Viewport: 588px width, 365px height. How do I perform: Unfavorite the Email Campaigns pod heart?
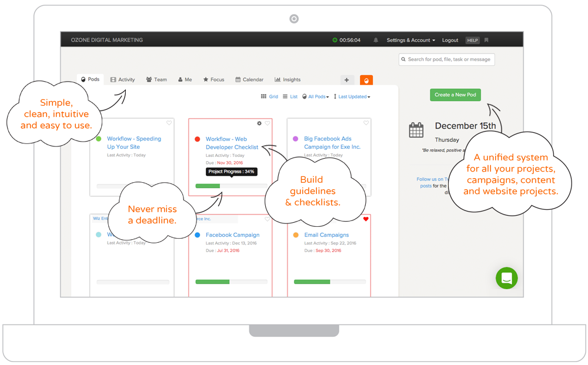(366, 219)
